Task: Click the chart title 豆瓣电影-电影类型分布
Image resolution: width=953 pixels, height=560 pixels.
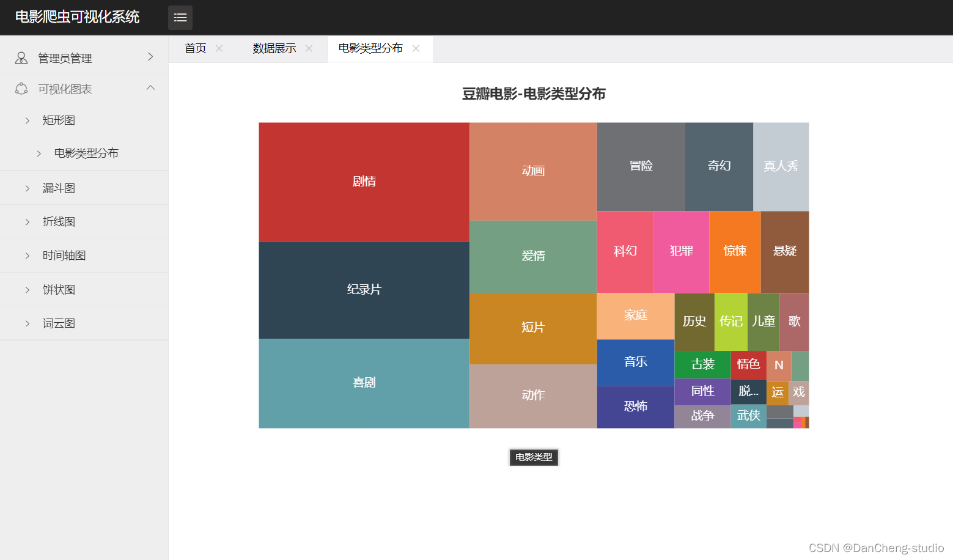Action: coord(534,94)
